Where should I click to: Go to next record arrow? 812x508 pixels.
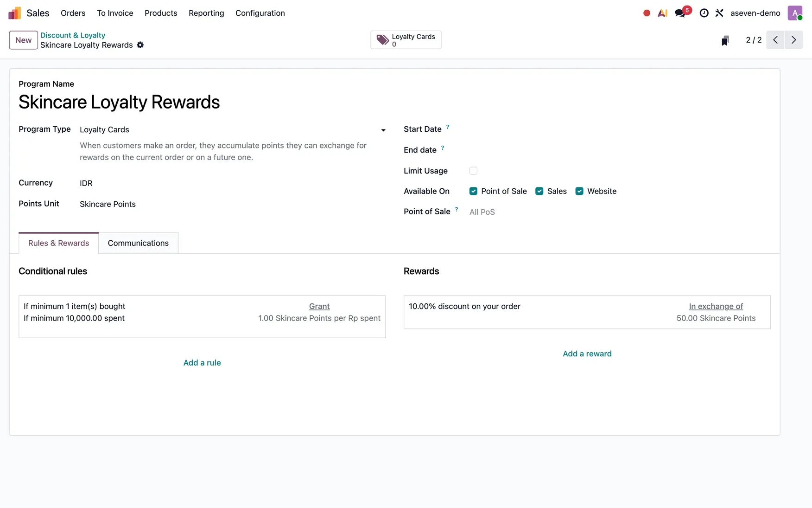click(x=794, y=40)
